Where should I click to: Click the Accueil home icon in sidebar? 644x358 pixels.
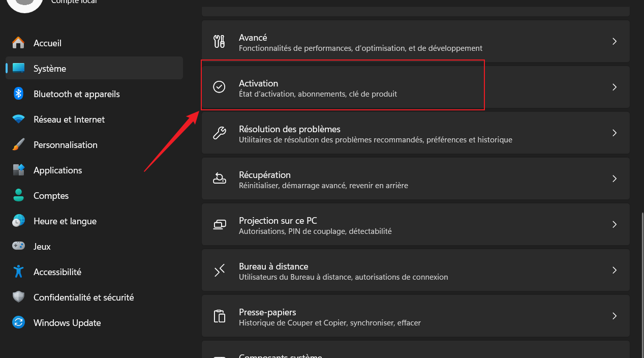[18, 43]
